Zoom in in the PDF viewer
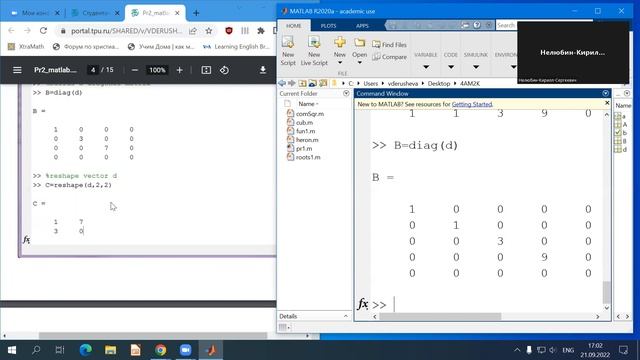The width and height of the screenshot is (640, 360). (180, 70)
